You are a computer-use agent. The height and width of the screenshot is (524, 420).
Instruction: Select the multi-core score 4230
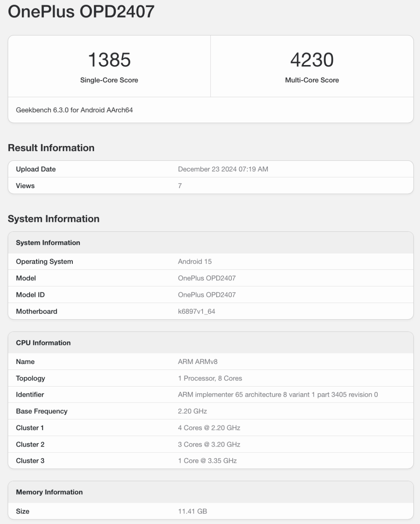(312, 60)
